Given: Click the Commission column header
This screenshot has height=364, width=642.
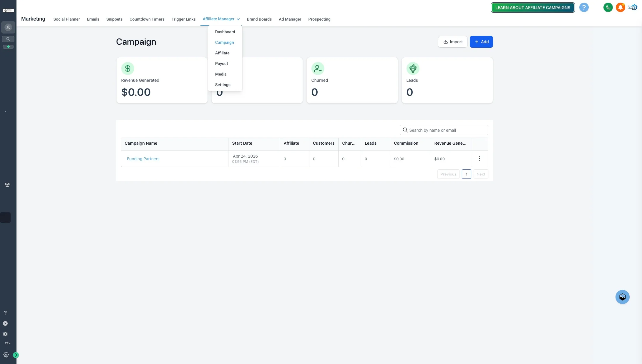Looking at the screenshot, I should 410,144.
